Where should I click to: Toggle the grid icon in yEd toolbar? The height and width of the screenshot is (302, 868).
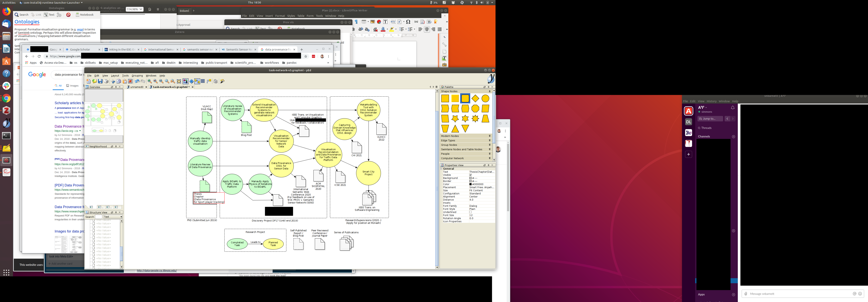tap(203, 81)
